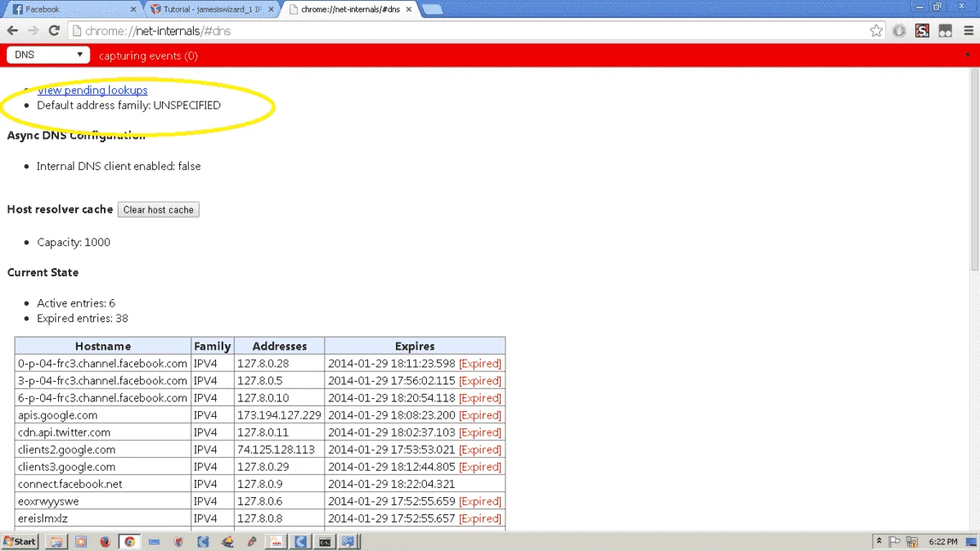Click the Active entries: 6 text

(x=75, y=303)
